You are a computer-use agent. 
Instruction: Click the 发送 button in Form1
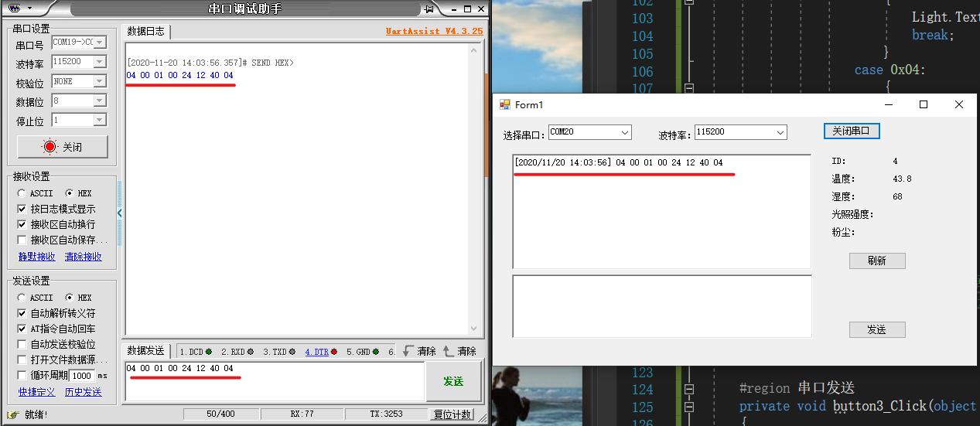pos(877,329)
